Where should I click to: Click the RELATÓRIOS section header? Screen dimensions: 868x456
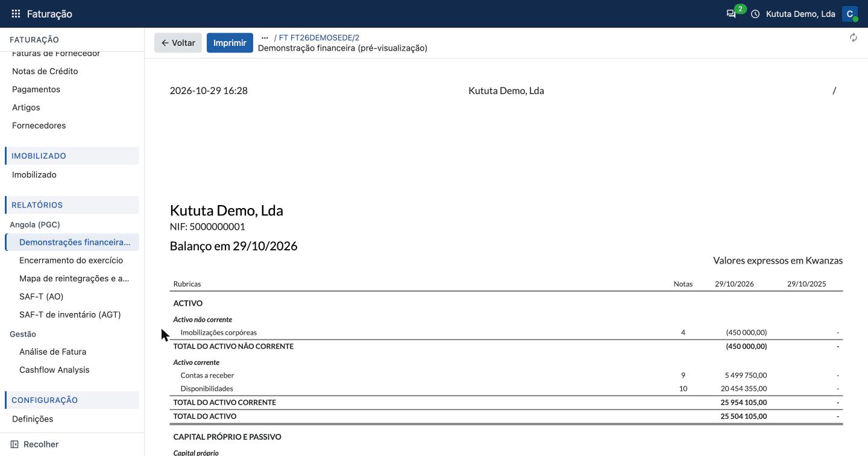point(72,205)
